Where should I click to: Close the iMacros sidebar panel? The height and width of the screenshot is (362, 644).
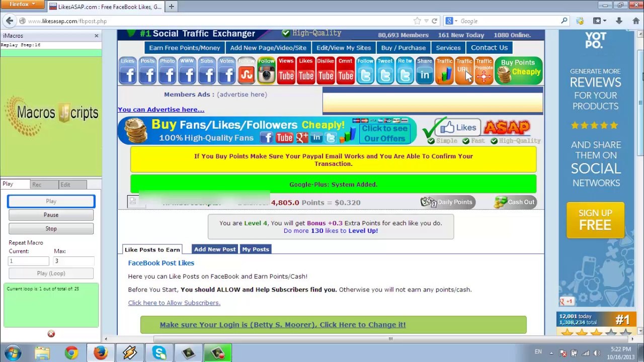pos(96,36)
